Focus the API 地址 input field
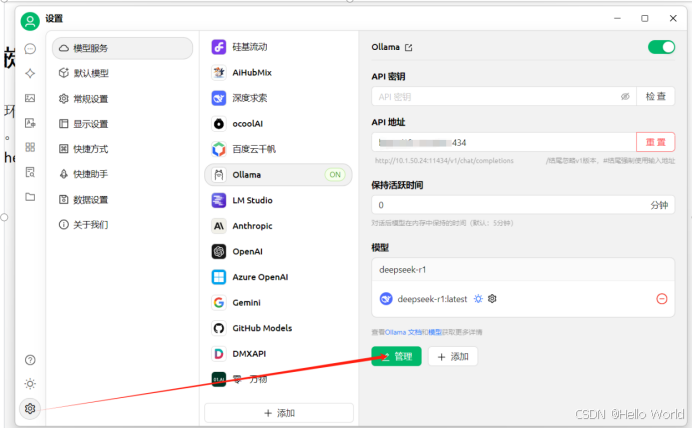Screen dimensions: 693x428 504,142
